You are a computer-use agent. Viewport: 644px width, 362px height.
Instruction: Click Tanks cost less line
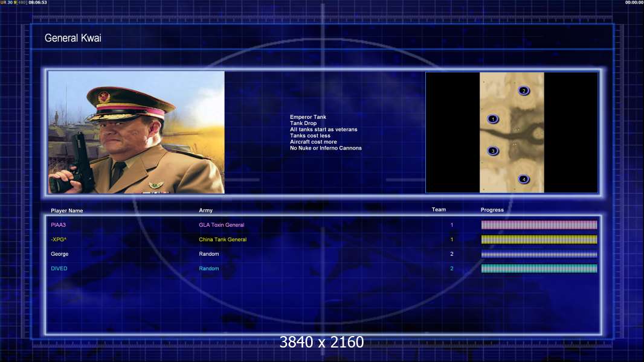click(310, 136)
